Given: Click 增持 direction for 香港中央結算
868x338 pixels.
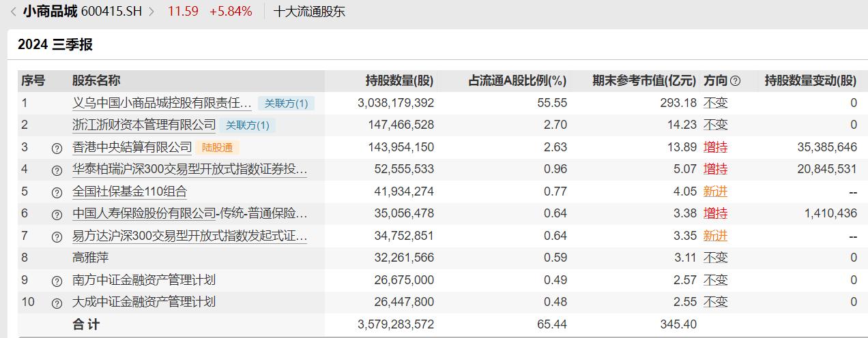Looking at the screenshot, I should tap(716, 147).
